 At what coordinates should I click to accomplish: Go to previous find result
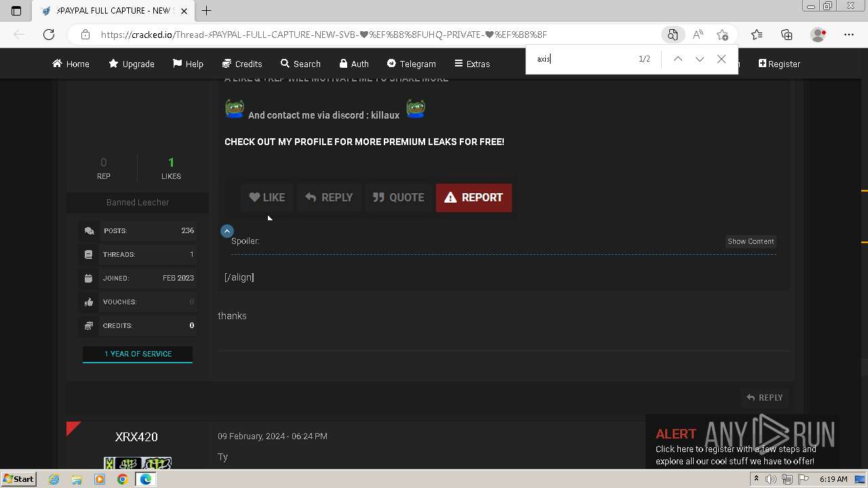pyautogui.click(x=677, y=59)
